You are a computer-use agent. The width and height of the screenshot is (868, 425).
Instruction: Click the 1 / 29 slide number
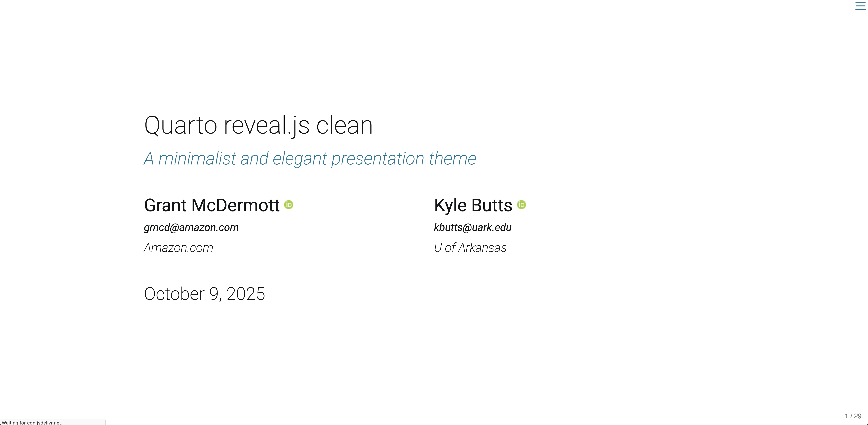click(853, 416)
